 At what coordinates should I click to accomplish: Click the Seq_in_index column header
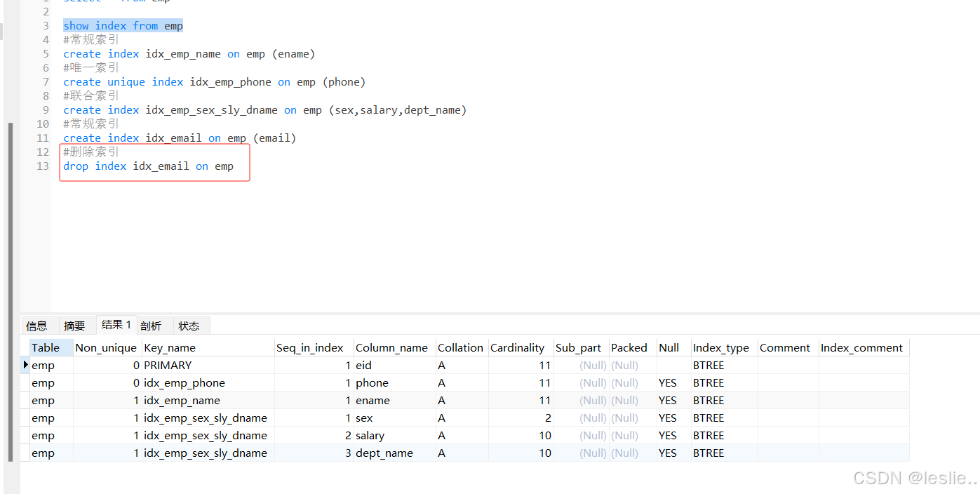pyautogui.click(x=314, y=347)
